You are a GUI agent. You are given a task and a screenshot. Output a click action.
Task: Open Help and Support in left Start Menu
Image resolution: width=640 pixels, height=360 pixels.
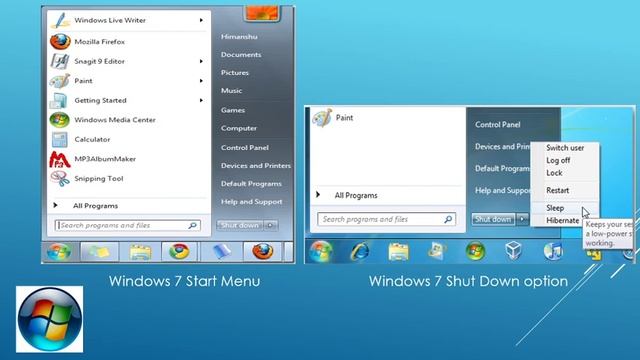251,202
